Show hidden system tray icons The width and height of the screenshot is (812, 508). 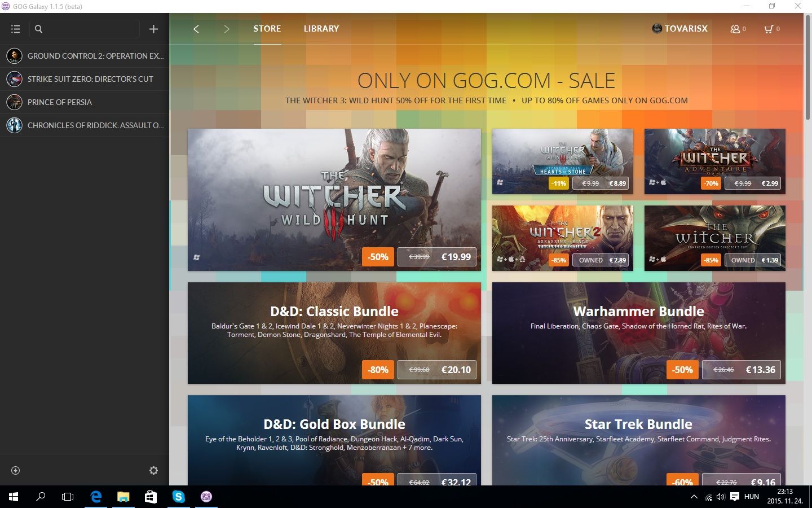pyautogui.click(x=694, y=497)
